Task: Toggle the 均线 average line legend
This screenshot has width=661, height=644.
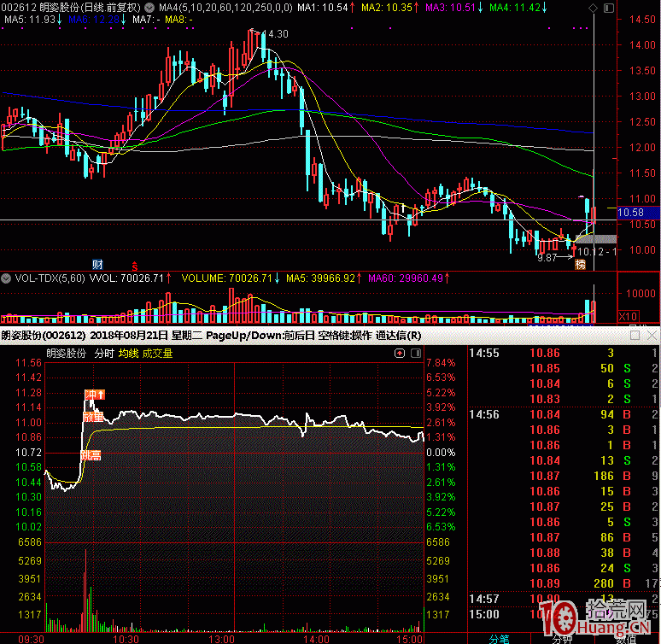Action: [x=128, y=353]
